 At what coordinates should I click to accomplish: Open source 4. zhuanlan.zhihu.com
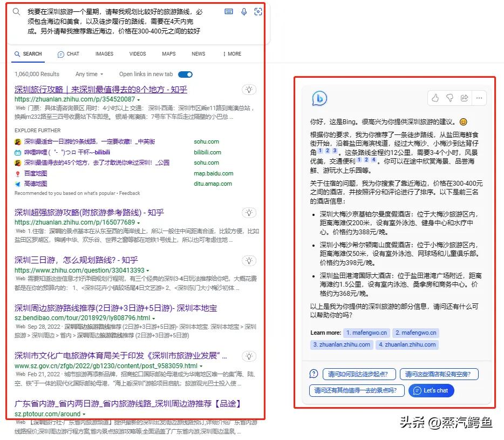[x=407, y=344]
